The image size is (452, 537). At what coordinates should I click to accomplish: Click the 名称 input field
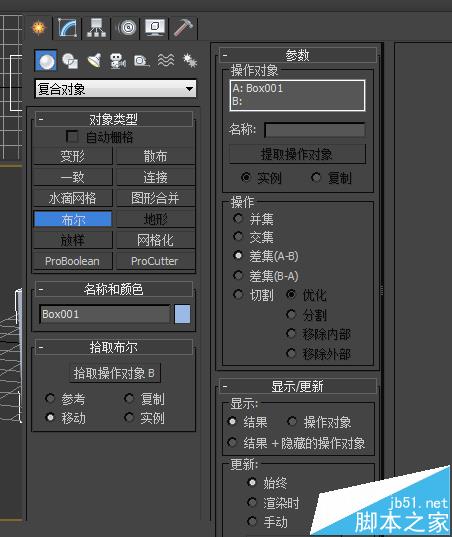tap(315, 130)
